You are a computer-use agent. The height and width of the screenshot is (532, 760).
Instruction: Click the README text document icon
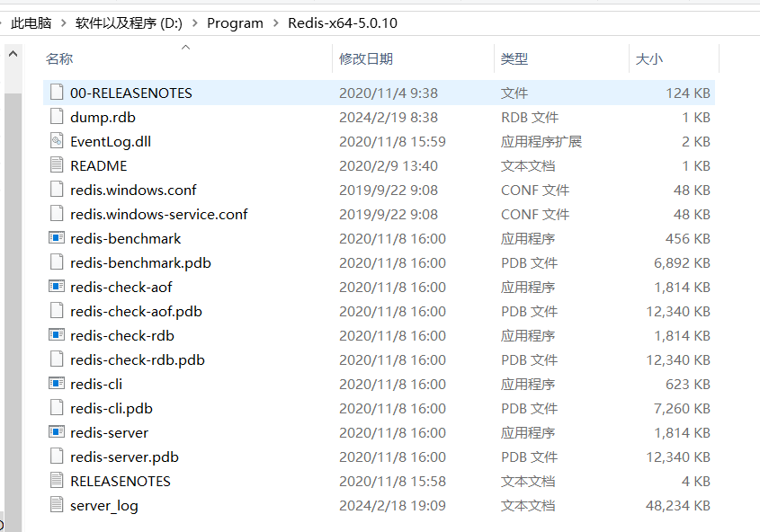coord(57,164)
